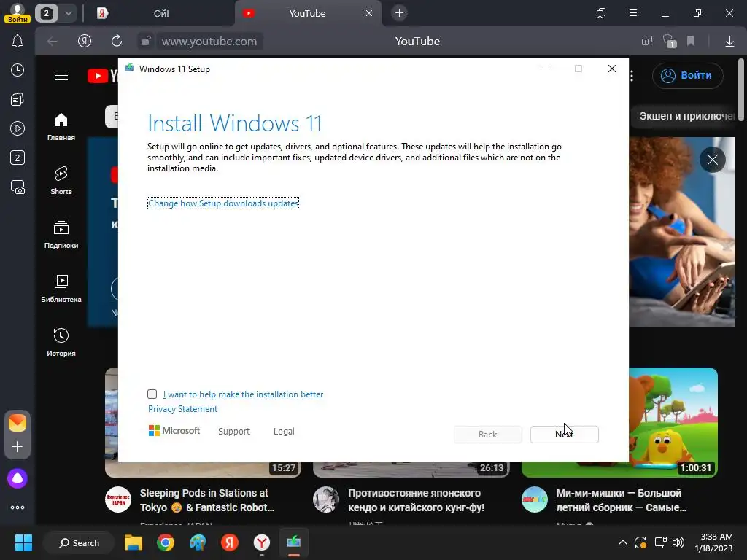The width and height of the screenshot is (747, 560).
Task: Click the Войти sign-in button on YouTube
Action: (x=688, y=75)
